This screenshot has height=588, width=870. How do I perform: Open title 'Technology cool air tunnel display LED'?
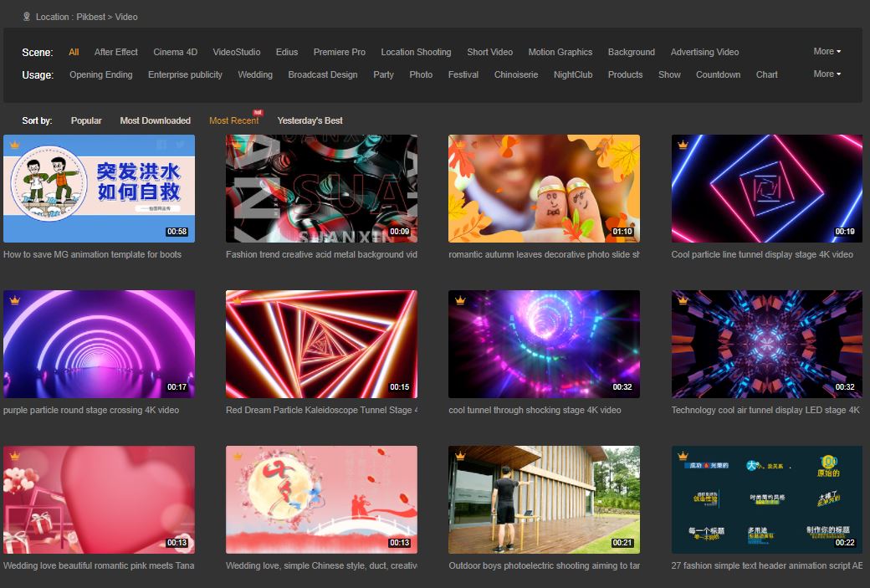(765, 411)
